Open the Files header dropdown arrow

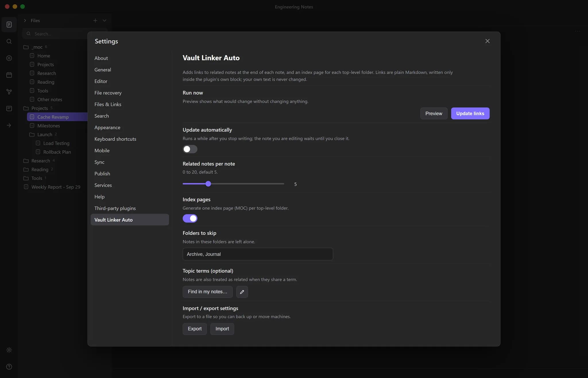tap(105, 20)
